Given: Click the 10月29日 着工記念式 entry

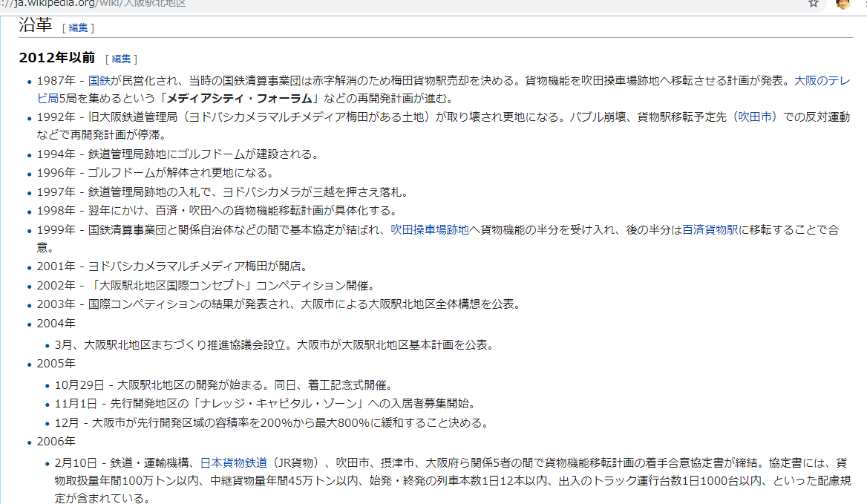Looking at the screenshot, I should tap(224, 385).
